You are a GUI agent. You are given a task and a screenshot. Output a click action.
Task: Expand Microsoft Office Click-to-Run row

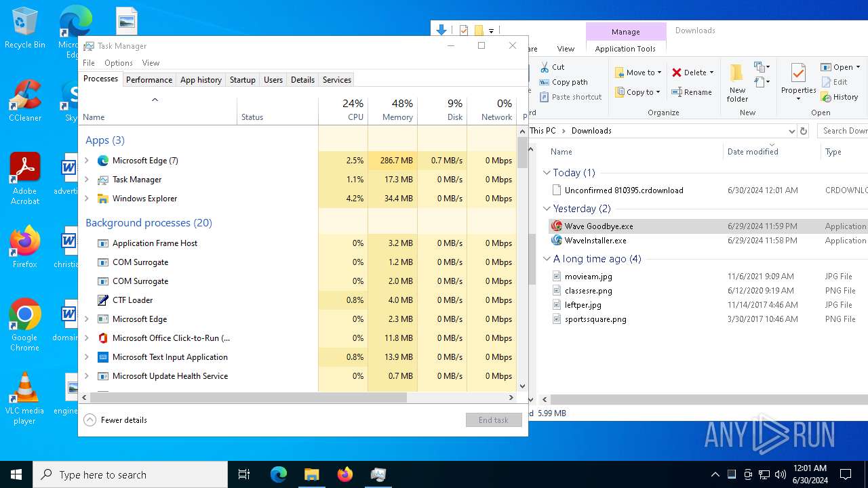(x=87, y=338)
